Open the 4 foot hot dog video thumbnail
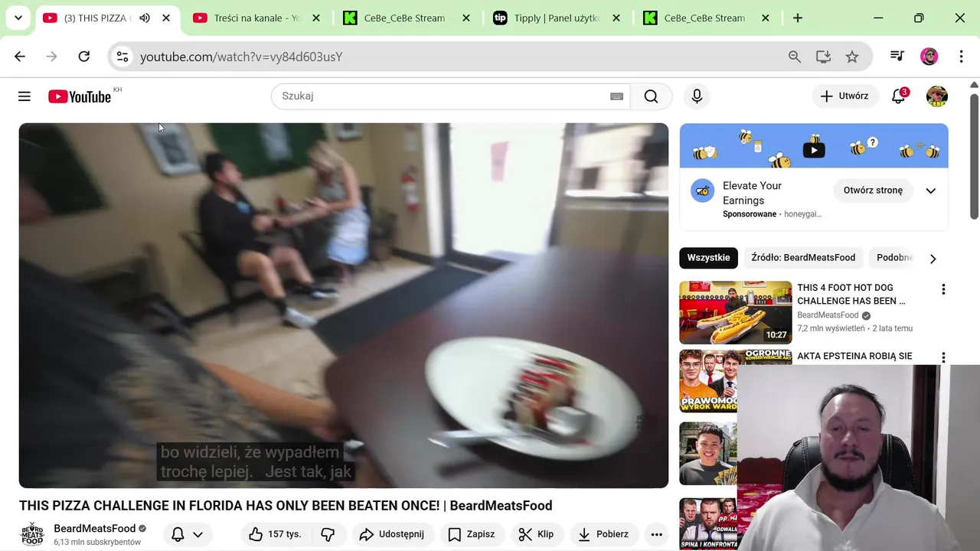 point(736,313)
